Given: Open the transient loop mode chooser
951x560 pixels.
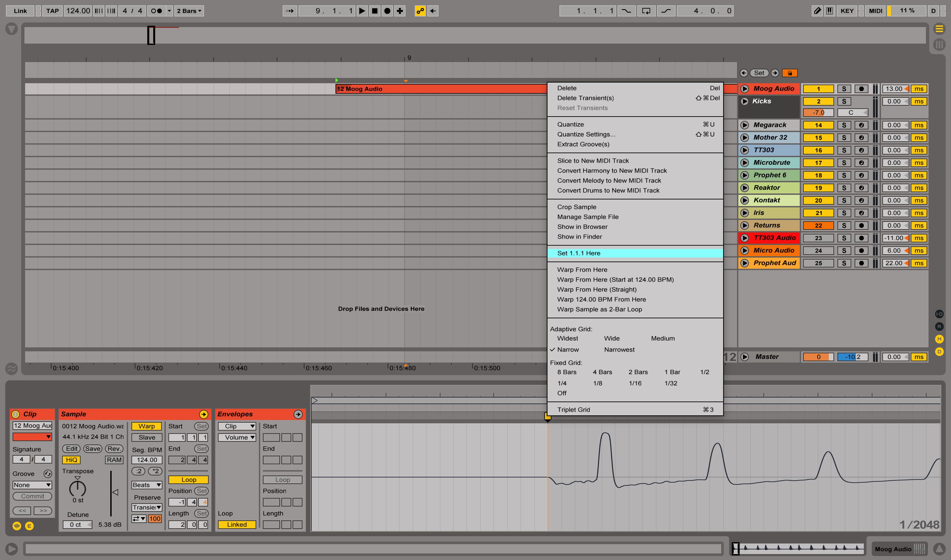Looking at the screenshot, I should [139, 519].
